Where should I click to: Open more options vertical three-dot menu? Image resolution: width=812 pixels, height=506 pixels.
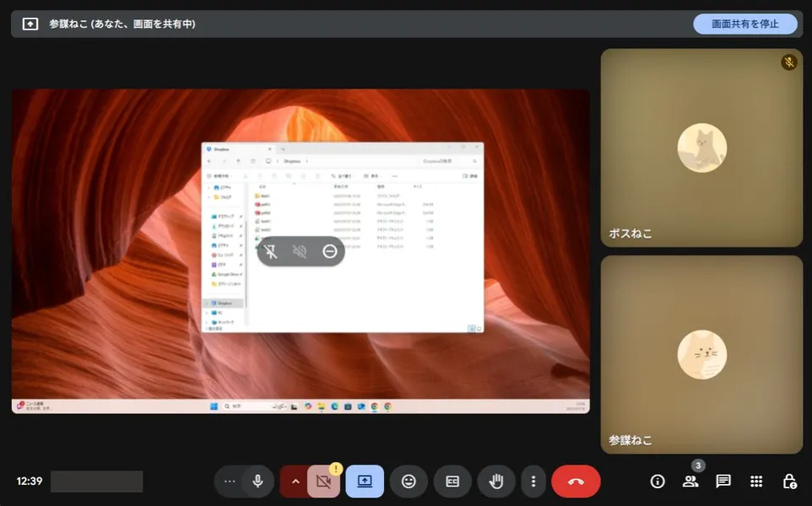533,482
